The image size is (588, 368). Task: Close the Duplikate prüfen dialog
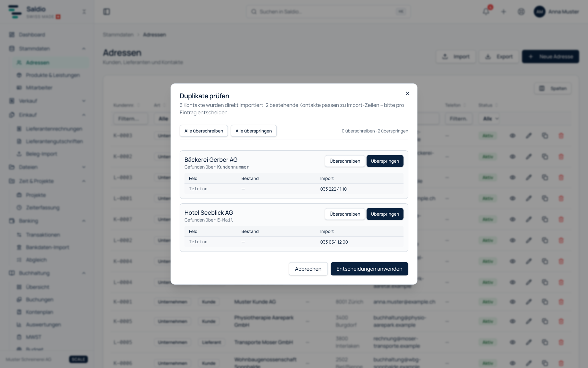(407, 93)
